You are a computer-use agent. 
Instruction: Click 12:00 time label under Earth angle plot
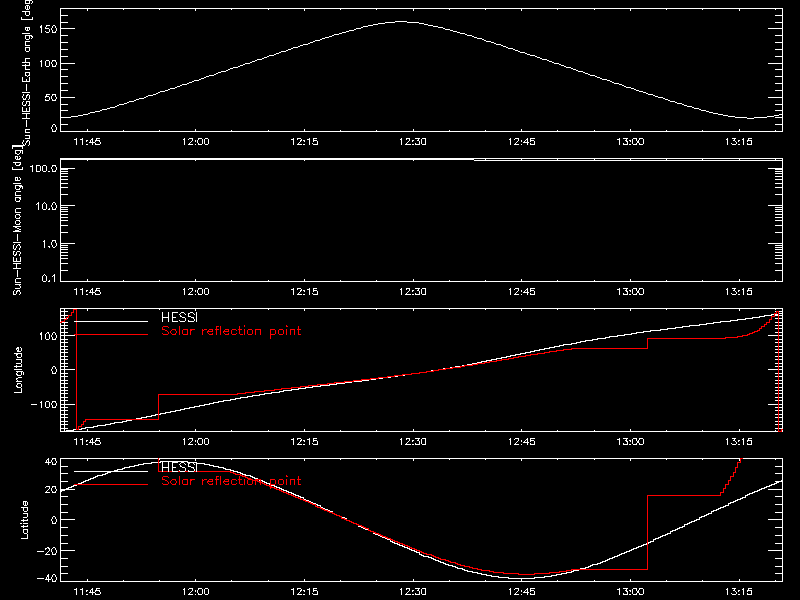point(195,141)
